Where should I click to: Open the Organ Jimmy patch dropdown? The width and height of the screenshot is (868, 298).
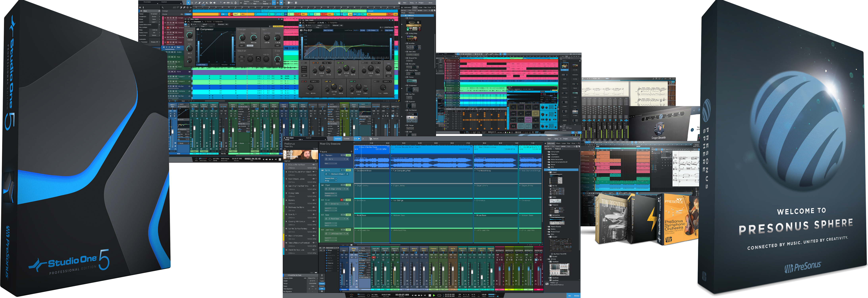pyautogui.click(x=336, y=189)
